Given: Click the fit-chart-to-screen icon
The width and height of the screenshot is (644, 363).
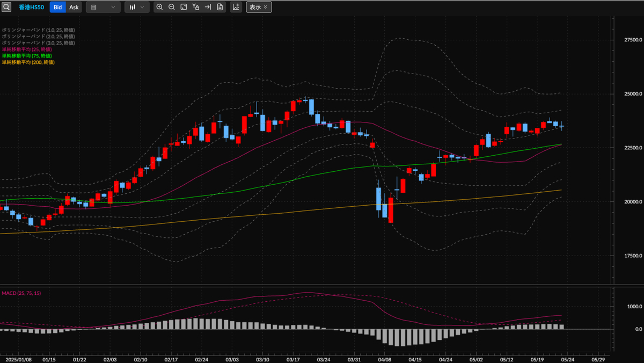Looking at the screenshot, I should point(184,7).
